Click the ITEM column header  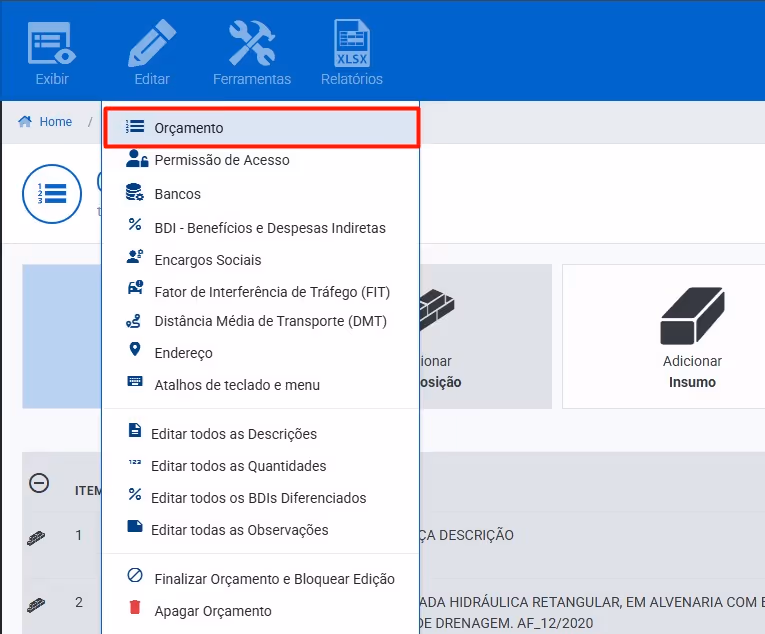tap(88, 491)
